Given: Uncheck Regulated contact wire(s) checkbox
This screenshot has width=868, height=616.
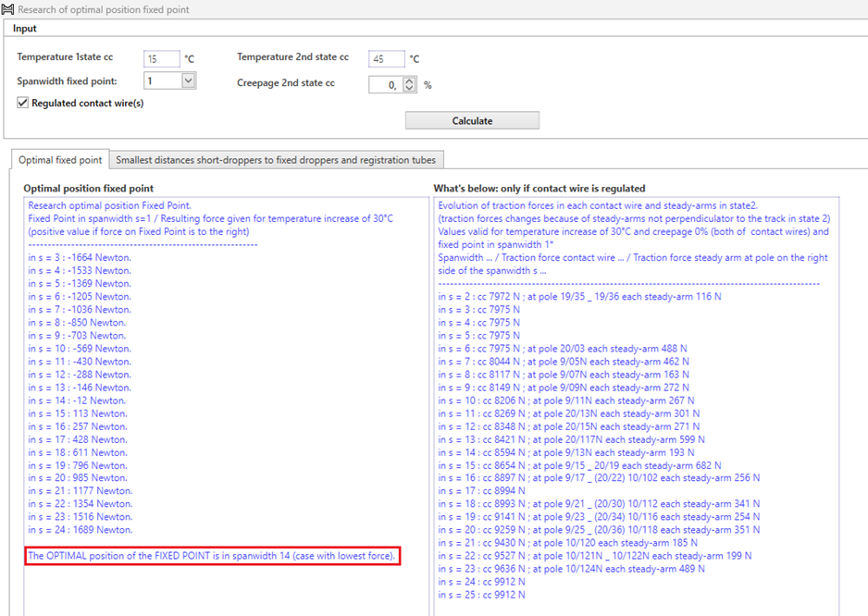Looking at the screenshot, I should pos(23,103).
